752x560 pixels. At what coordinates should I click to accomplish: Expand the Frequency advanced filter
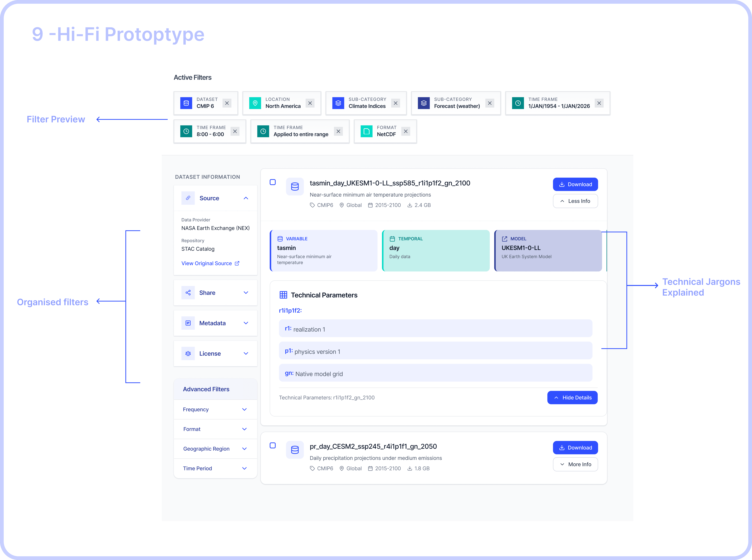[244, 409]
